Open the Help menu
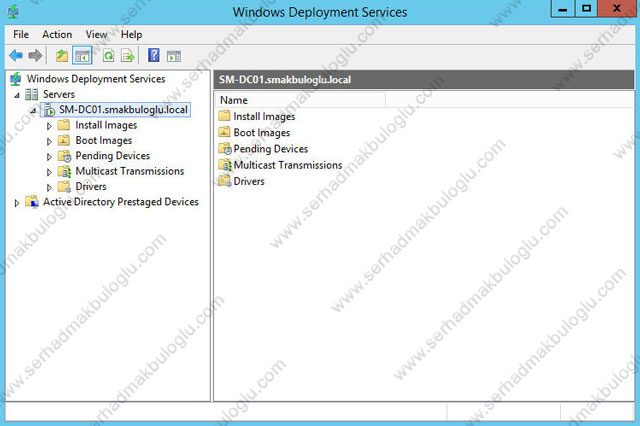This screenshot has width=640, height=426. click(x=131, y=35)
